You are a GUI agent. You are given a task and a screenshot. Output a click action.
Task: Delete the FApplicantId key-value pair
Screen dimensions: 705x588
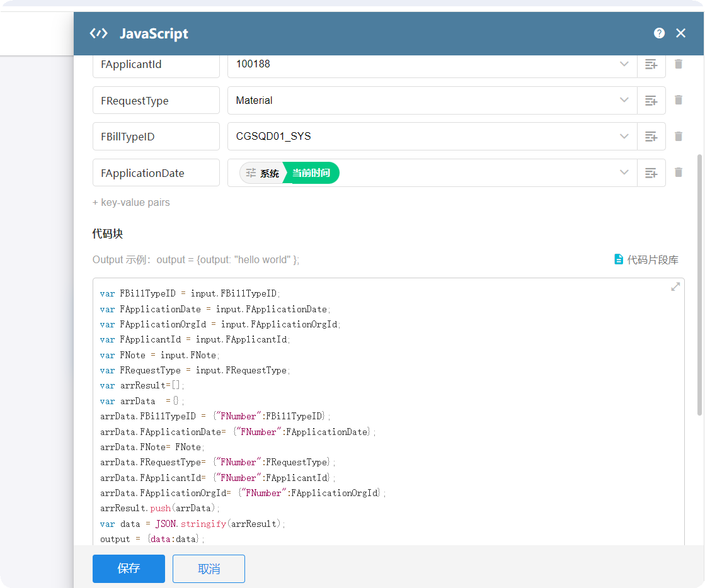click(x=679, y=64)
